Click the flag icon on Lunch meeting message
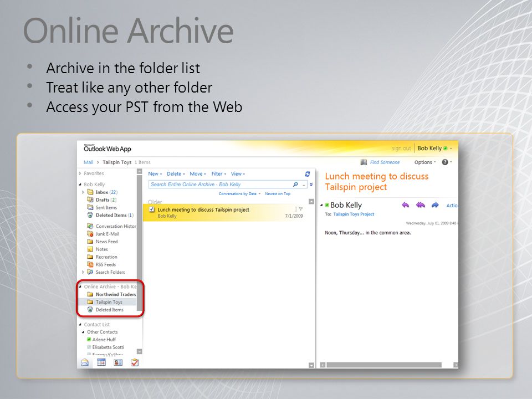 [x=301, y=209]
